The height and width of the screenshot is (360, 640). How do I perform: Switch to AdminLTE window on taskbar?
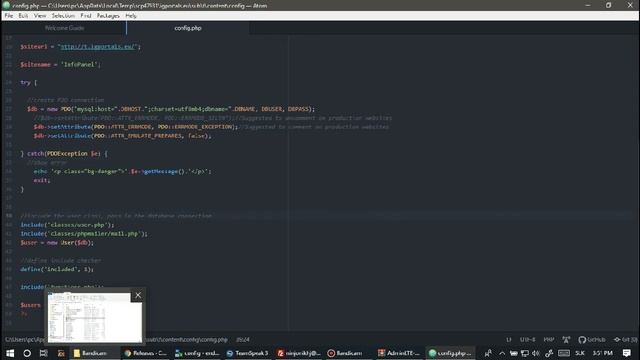pos(399,353)
